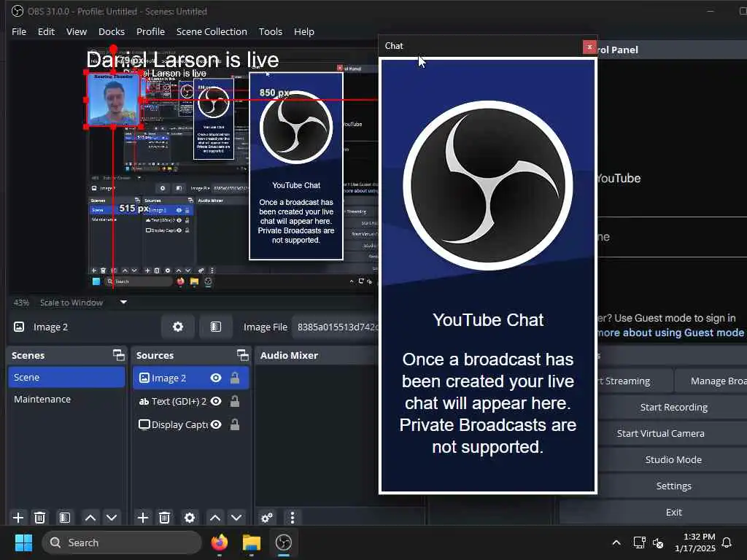This screenshot has height=560, width=747.
Task: Click the OBS Studio taskbar icon
Action: pyautogui.click(x=284, y=542)
